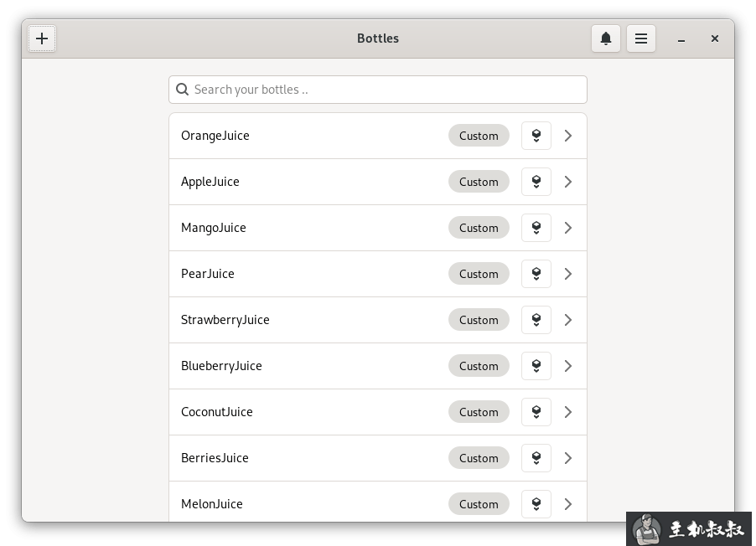This screenshot has width=756, height=546.
Task: Click Custom badge on AppleJuice row
Action: point(479,182)
